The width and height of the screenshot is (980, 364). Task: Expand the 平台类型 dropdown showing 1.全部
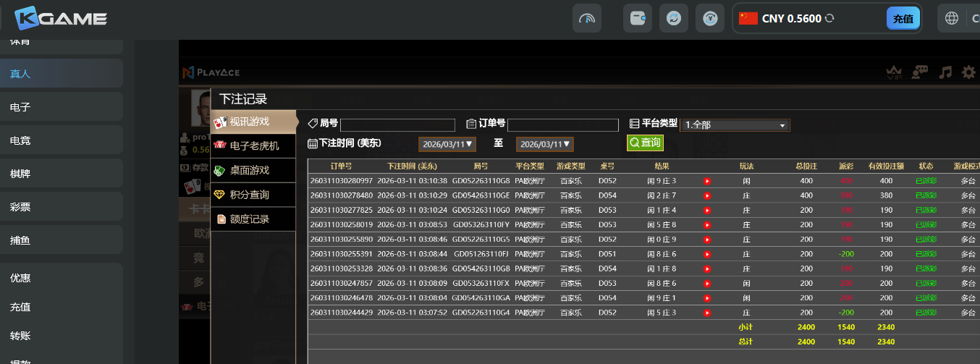point(735,125)
